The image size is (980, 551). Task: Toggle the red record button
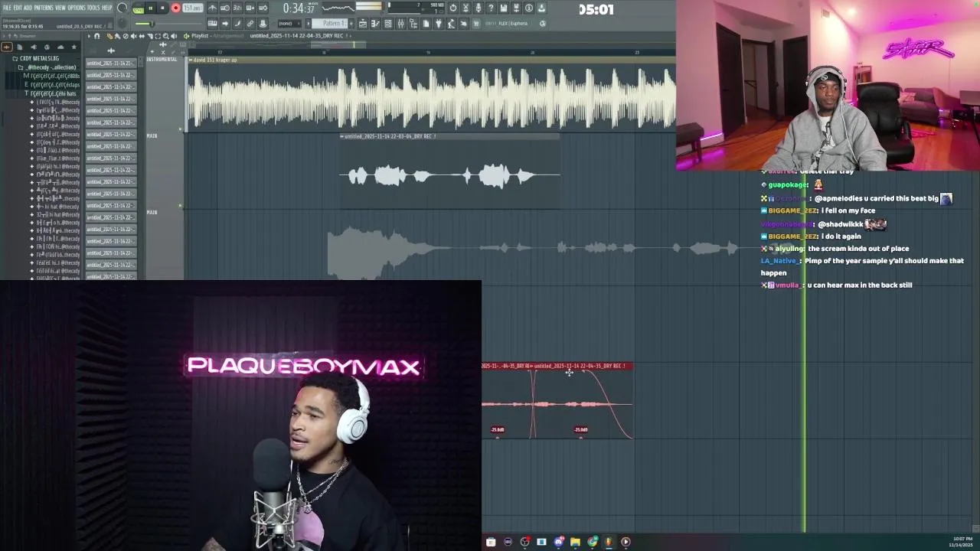[175, 8]
